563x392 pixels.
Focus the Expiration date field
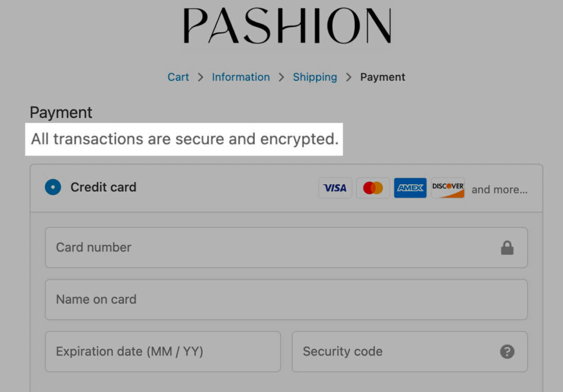[x=163, y=352]
